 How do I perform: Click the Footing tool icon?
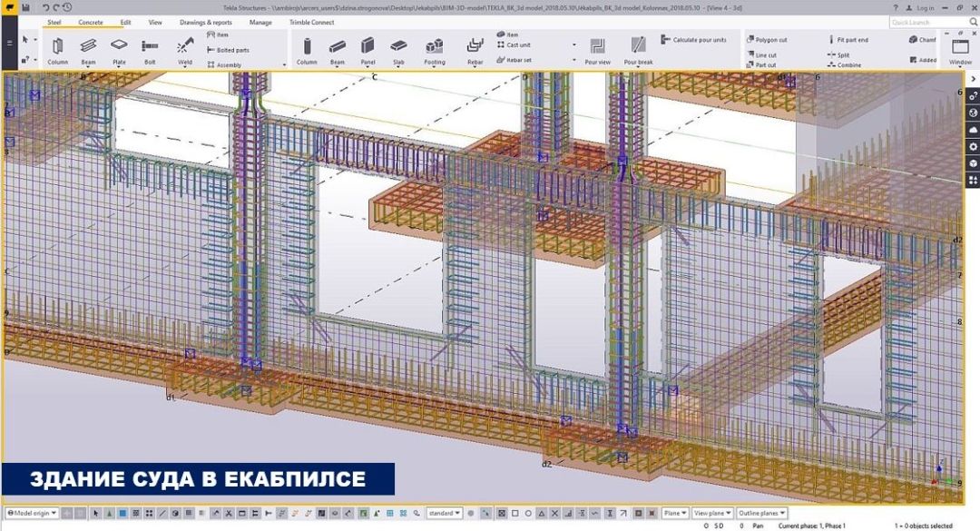click(435, 49)
